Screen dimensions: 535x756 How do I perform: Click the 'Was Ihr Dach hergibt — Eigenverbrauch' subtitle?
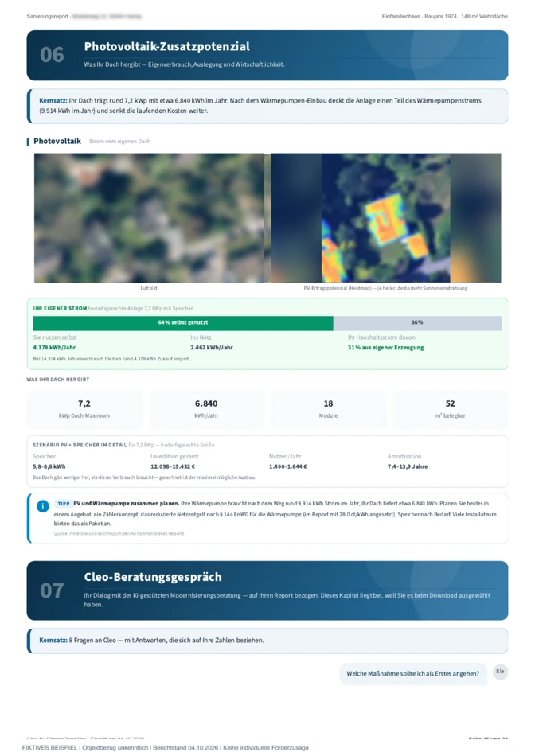184,64
